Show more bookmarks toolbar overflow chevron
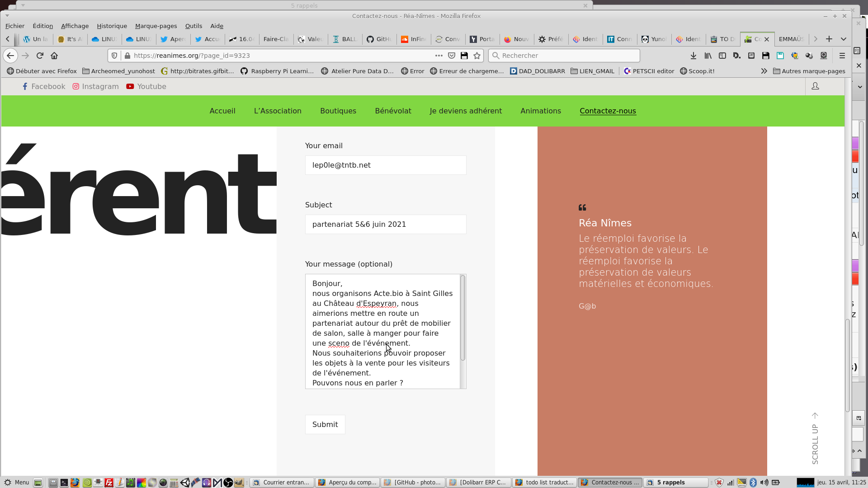868x488 pixels. coord(764,71)
